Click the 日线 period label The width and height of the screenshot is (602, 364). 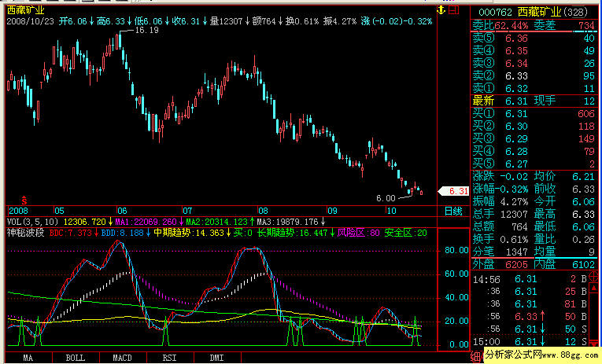pos(453,211)
